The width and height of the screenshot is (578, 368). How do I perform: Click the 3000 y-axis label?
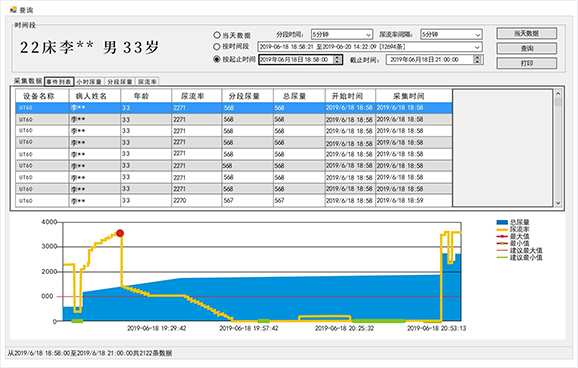coord(49,247)
